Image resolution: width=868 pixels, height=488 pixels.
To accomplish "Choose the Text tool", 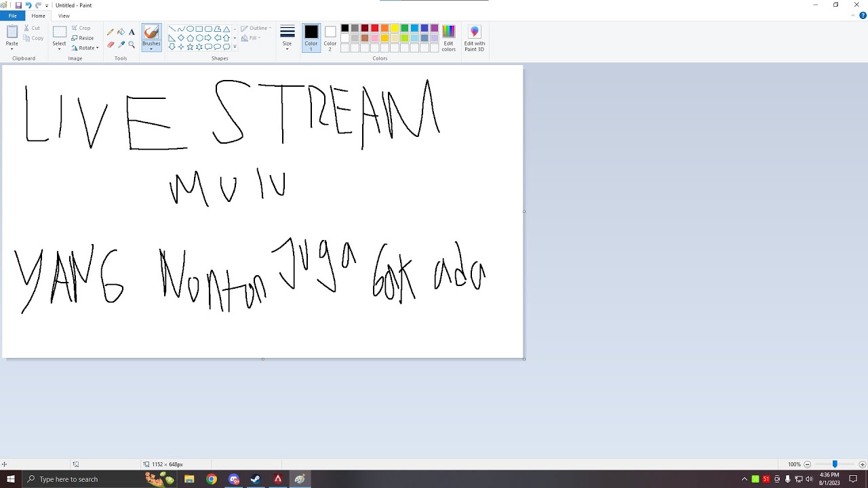I will (132, 32).
